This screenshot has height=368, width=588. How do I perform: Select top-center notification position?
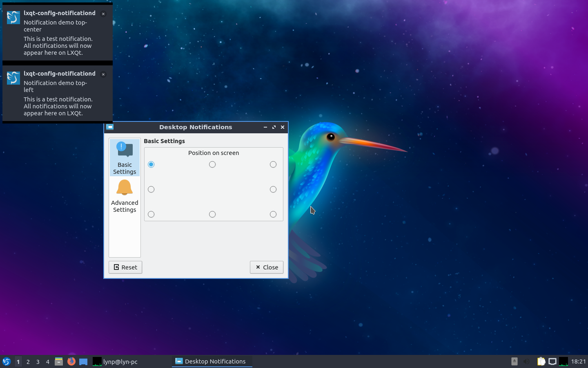tap(212, 164)
